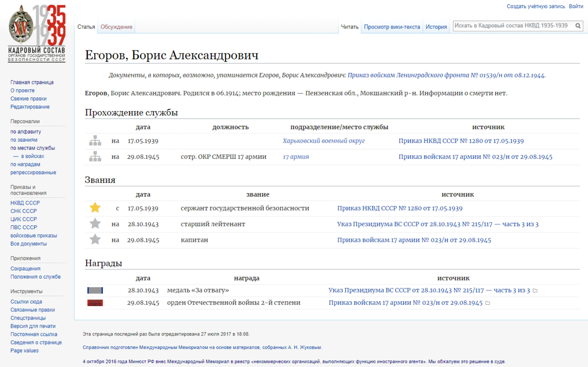Select the Читать tab
The height and width of the screenshot is (367, 588).
pyautogui.click(x=350, y=27)
